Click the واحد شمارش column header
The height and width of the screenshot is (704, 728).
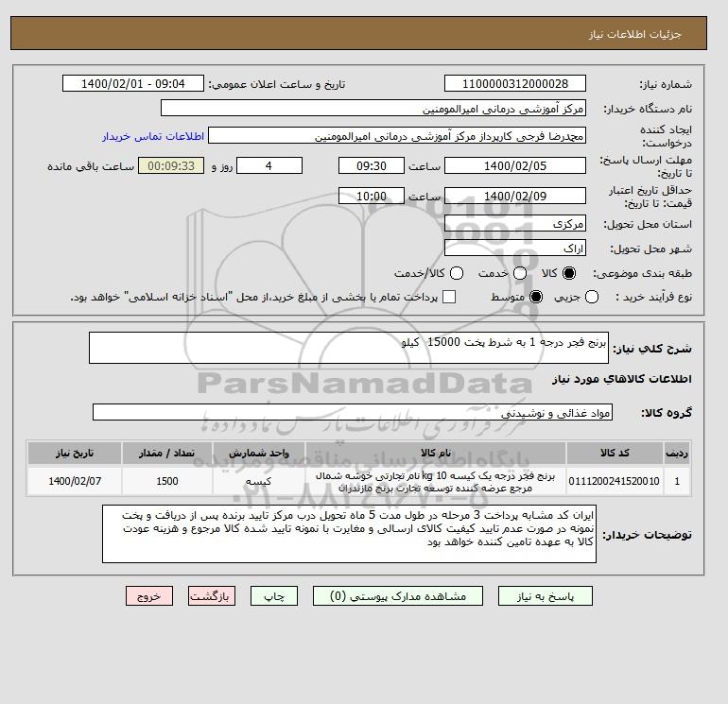point(259,454)
